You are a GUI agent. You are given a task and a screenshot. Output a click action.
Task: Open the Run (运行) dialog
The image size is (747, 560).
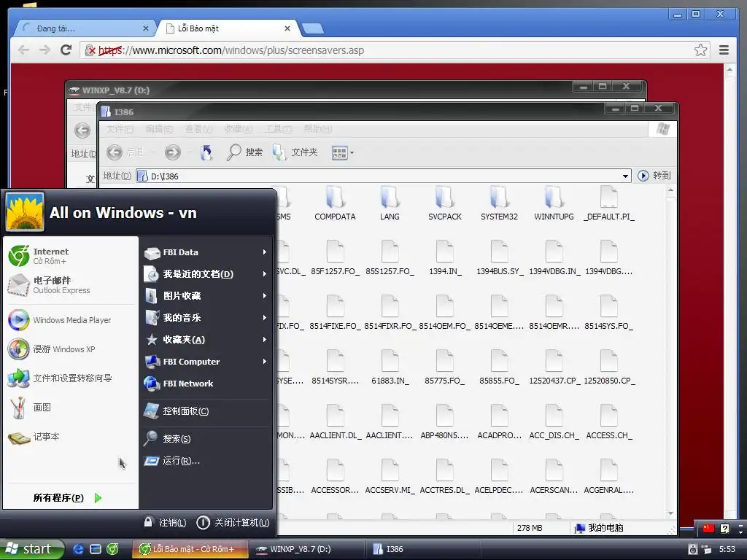(x=206, y=461)
